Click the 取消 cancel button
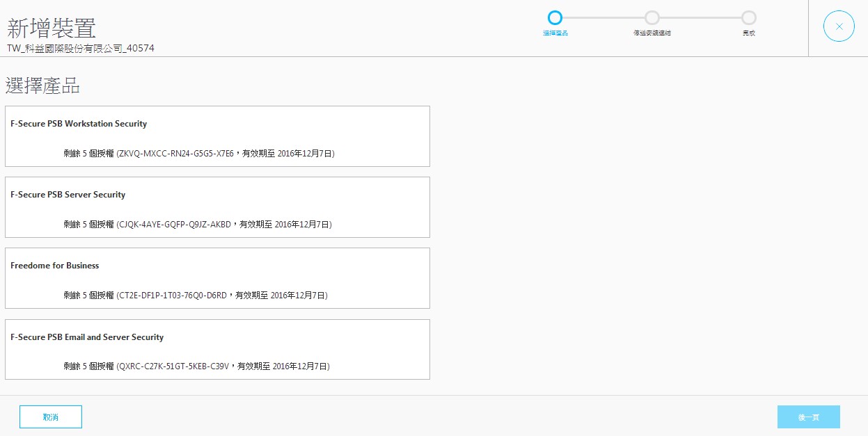This screenshot has width=868, height=436. coord(51,417)
